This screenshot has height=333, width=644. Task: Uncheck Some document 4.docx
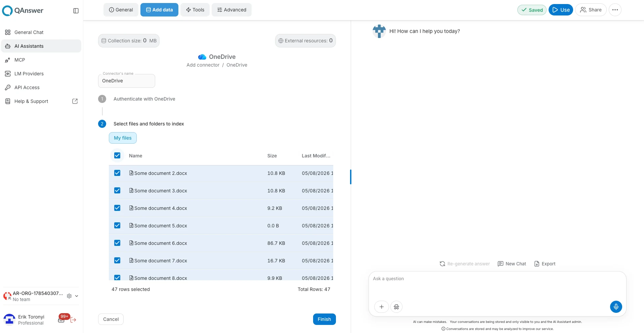pyautogui.click(x=117, y=208)
